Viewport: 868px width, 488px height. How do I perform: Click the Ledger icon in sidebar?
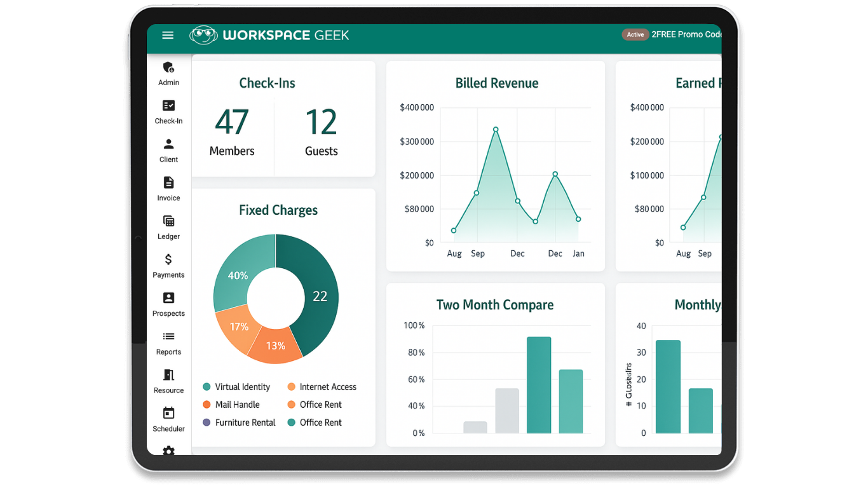[x=168, y=221]
